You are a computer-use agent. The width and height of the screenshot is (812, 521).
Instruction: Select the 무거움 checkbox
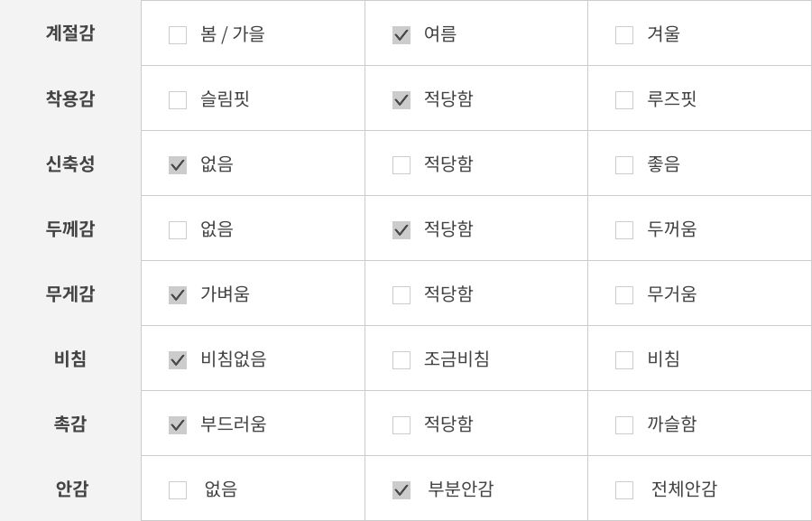624,295
